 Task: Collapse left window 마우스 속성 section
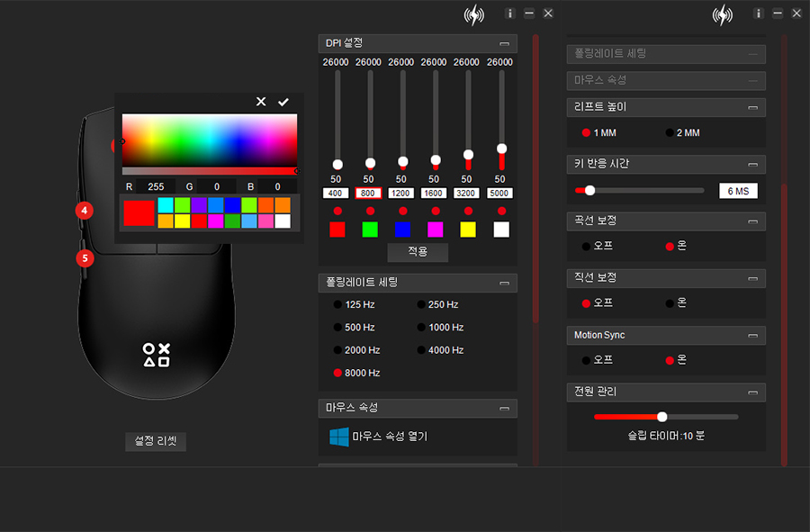coord(505,409)
